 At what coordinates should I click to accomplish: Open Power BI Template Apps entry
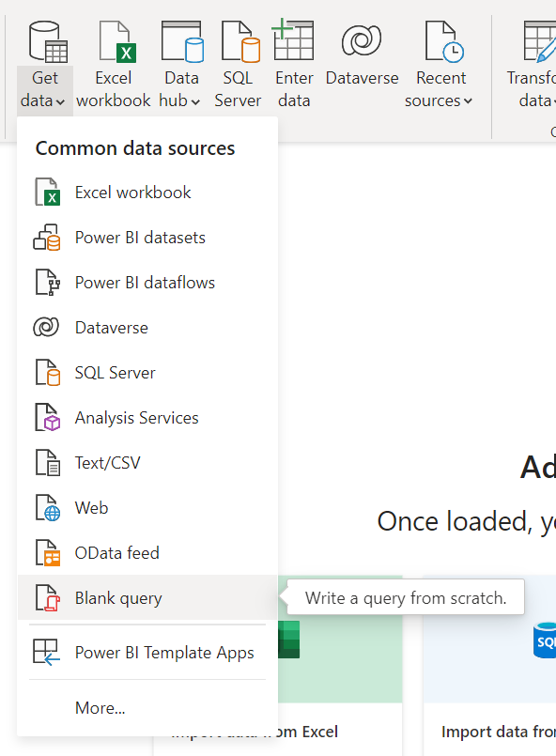[x=147, y=653]
